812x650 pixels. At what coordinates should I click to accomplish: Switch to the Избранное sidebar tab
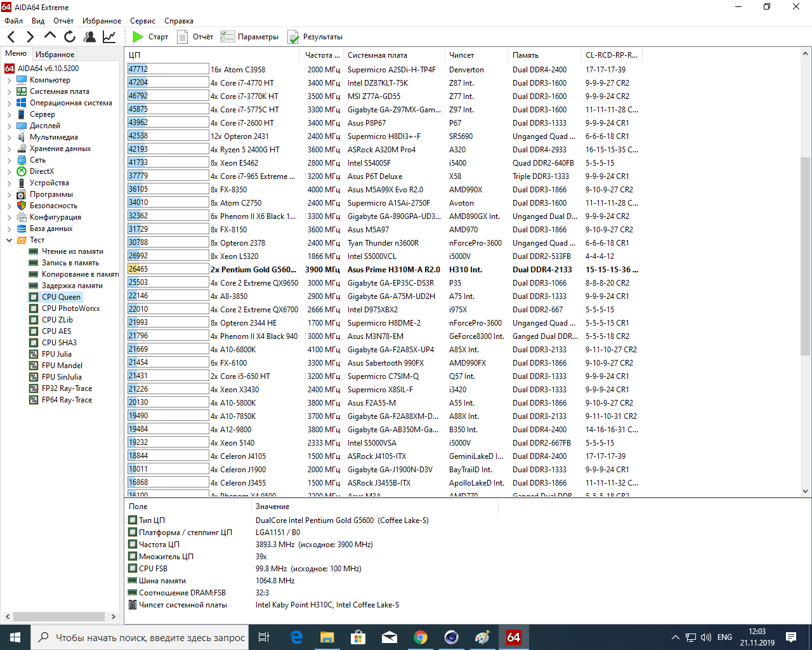[x=55, y=55]
